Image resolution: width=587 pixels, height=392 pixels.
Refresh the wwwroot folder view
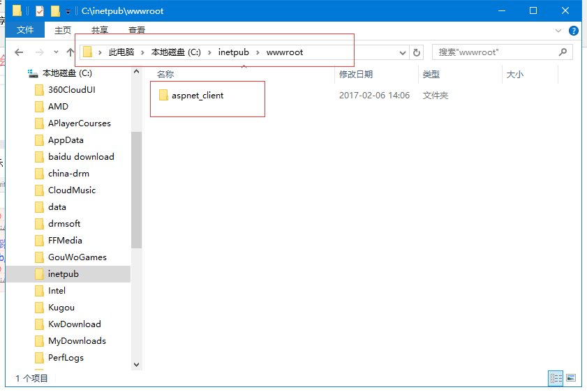[x=416, y=53]
